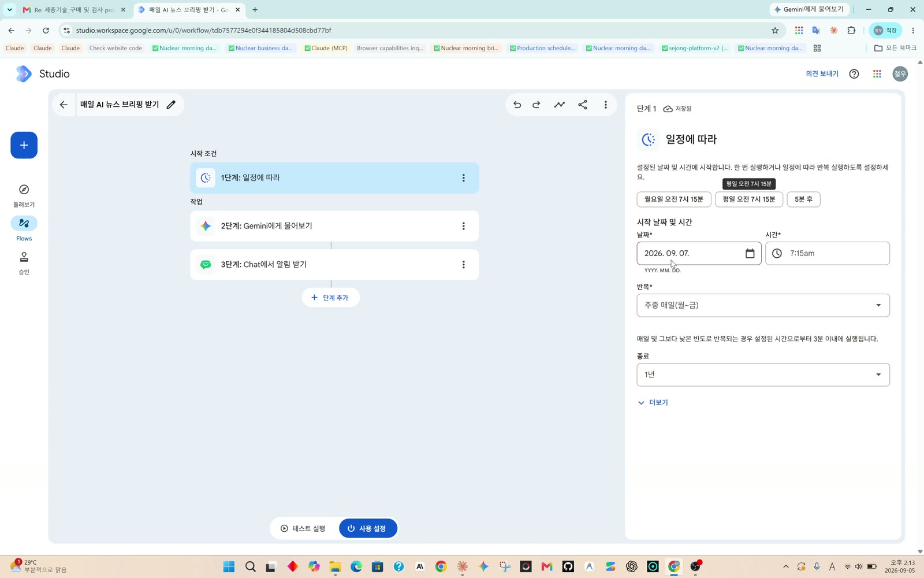This screenshot has height=578, width=924.
Task: Open the browser tab search chevron
Action: 9,10
